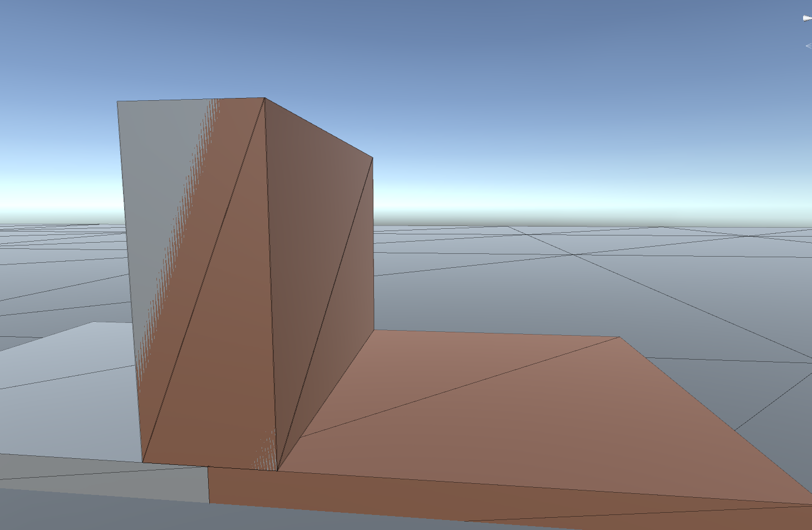Click the top front corner vertex of the cube
Viewport: 812px width, 530px height.
coord(264,98)
